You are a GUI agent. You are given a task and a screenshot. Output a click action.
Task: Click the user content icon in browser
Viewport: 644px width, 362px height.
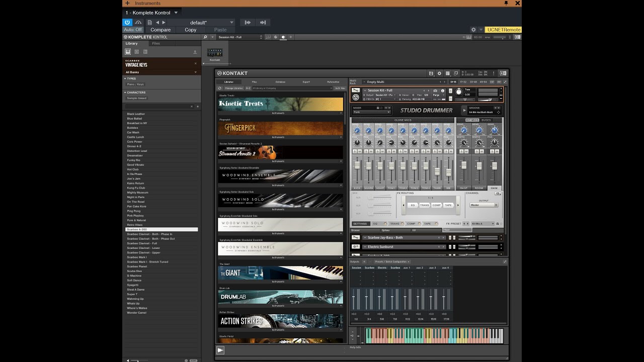pos(195,52)
